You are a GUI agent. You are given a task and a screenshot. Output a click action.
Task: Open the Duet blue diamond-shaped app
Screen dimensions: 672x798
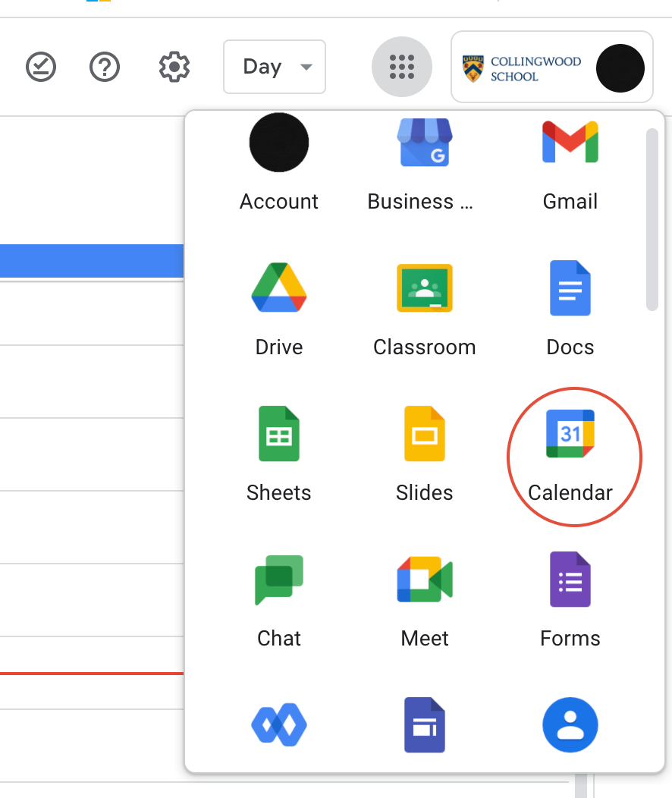279,724
